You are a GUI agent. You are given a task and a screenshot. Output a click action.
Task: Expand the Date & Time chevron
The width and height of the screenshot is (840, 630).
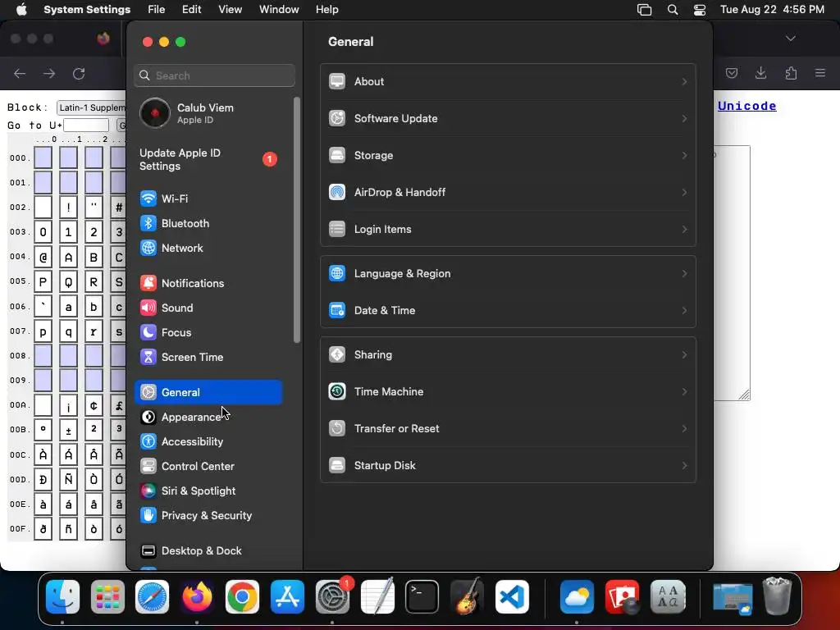[684, 311]
